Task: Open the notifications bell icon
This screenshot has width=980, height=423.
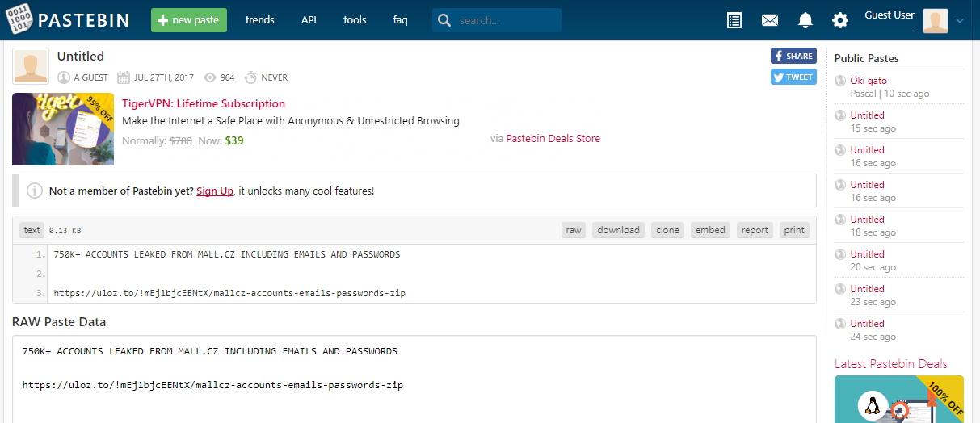Action: tap(805, 20)
